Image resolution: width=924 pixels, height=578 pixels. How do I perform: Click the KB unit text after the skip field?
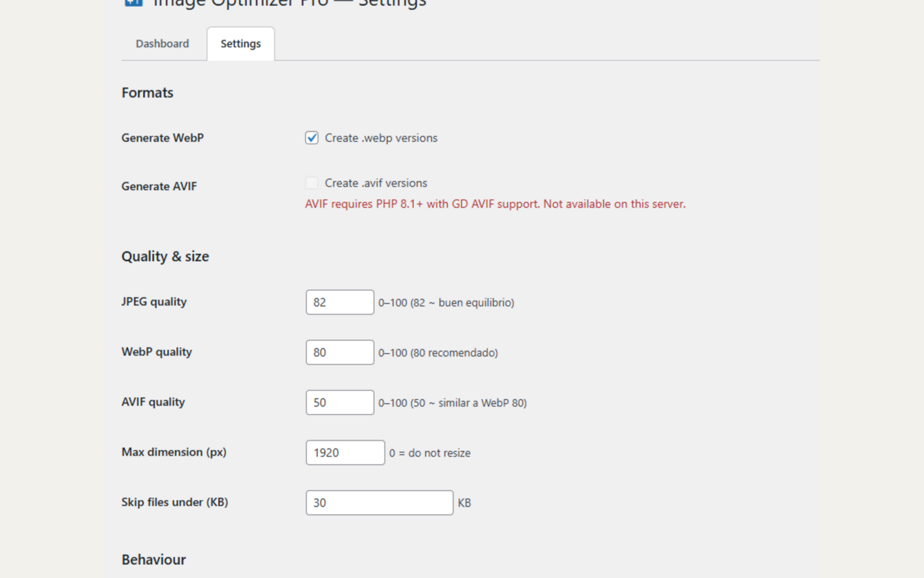click(464, 503)
